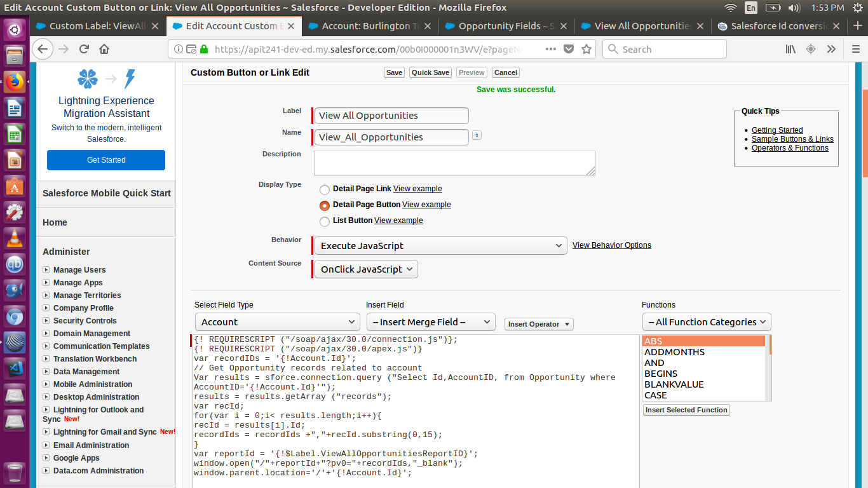
Task: Click Firefox back navigation arrow
Action: click(42, 49)
